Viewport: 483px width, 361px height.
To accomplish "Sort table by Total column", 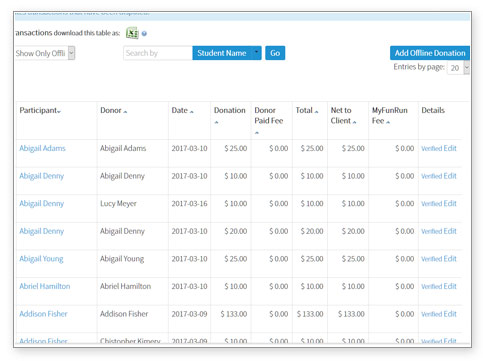I will click(316, 112).
